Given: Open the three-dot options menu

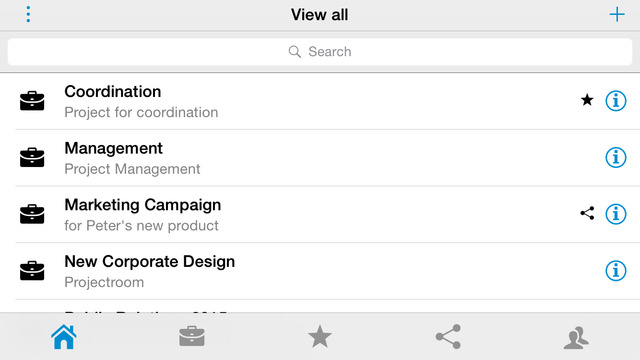Looking at the screenshot, I should pos(28,14).
